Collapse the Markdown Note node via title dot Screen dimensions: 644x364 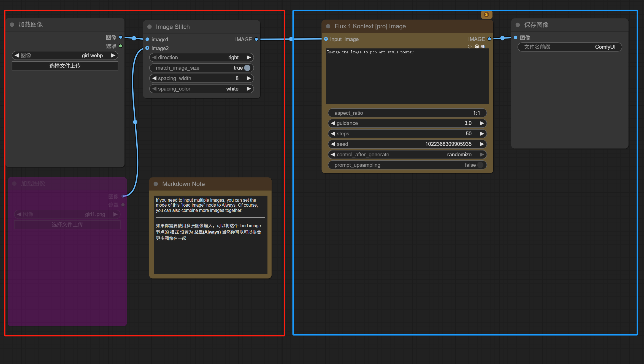156,184
